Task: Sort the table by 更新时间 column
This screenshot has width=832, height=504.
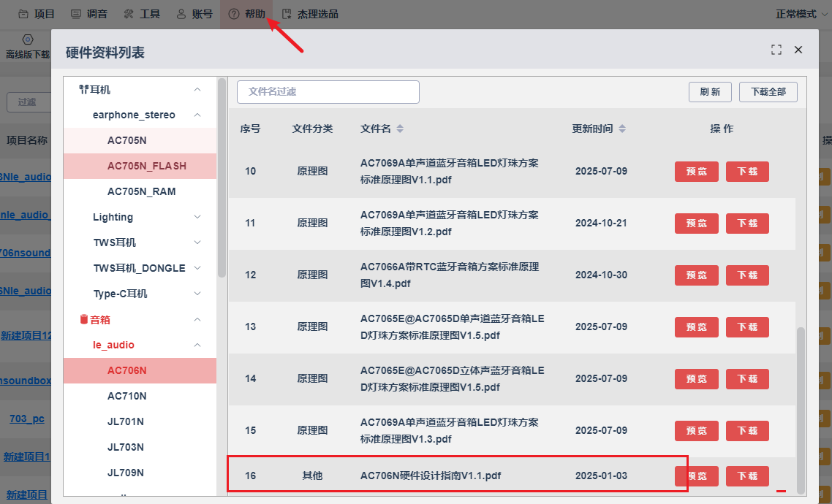Action: click(x=622, y=129)
